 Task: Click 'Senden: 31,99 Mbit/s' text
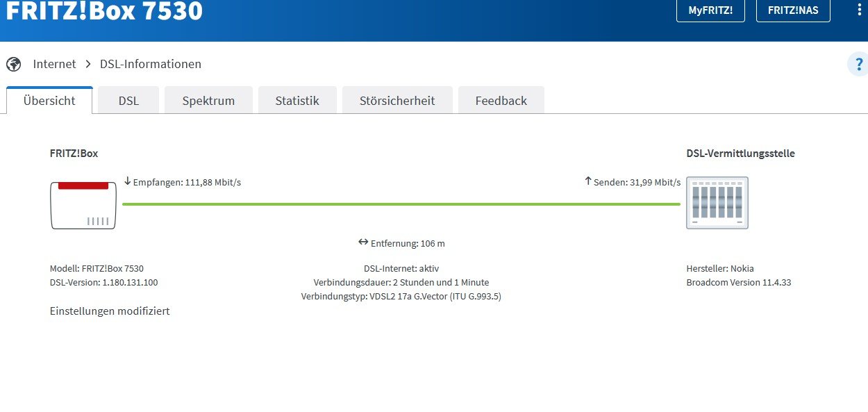coord(637,182)
